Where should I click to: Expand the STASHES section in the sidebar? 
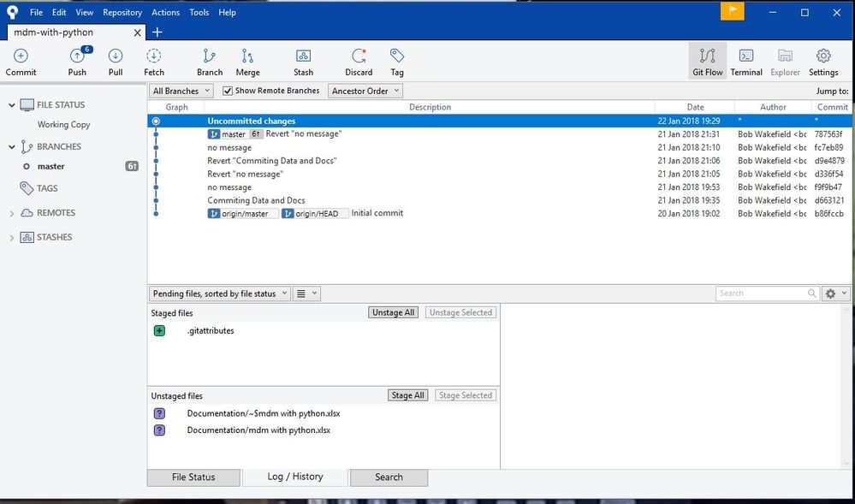tap(12, 237)
